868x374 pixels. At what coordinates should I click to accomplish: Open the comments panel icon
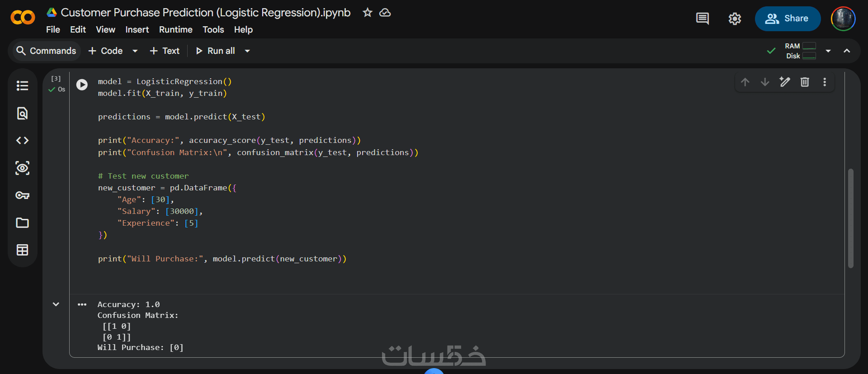(x=702, y=19)
